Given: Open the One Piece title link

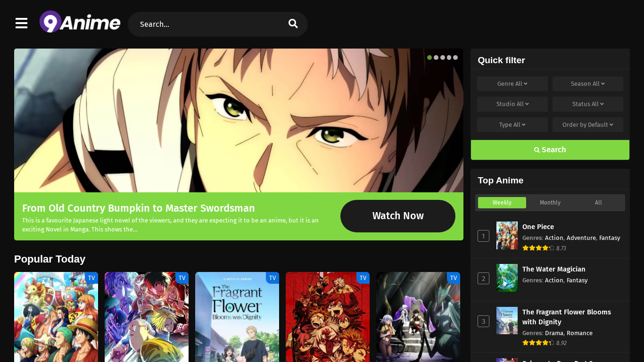Looking at the screenshot, I should pyautogui.click(x=538, y=227).
